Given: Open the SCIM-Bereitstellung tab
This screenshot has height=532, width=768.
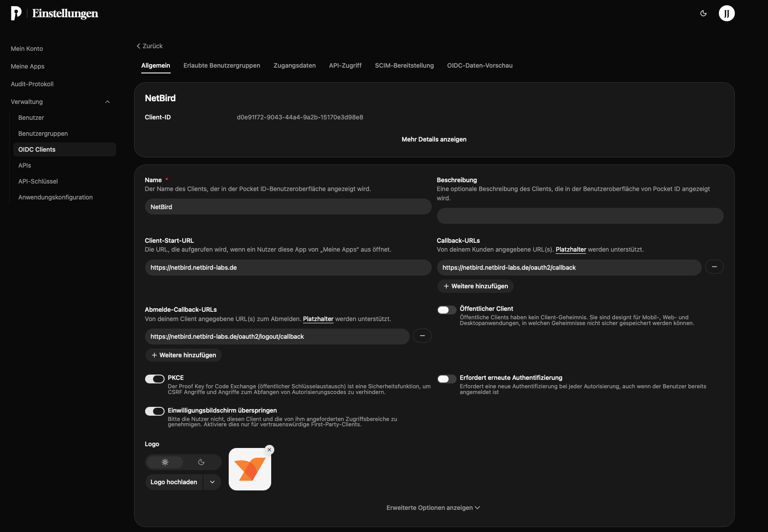Looking at the screenshot, I should click(404, 65).
